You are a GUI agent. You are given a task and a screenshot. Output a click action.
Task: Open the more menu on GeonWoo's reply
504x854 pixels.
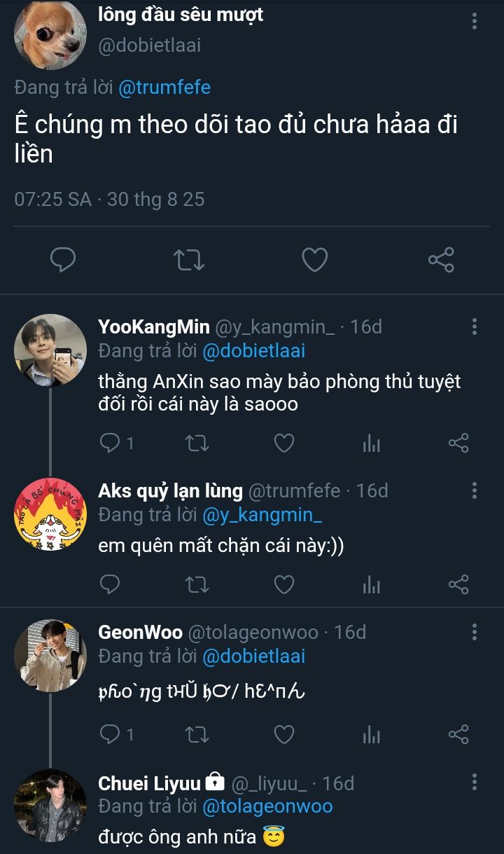[x=475, y=633]
